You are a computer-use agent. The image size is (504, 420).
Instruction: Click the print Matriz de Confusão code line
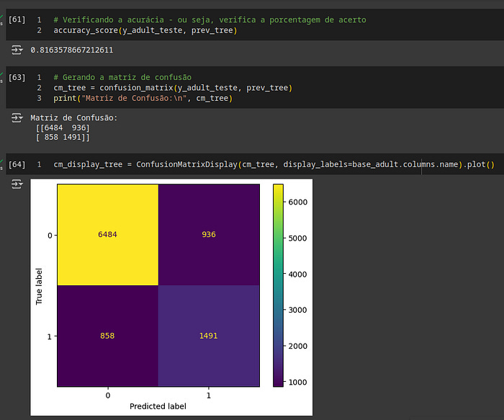(143, 99)
